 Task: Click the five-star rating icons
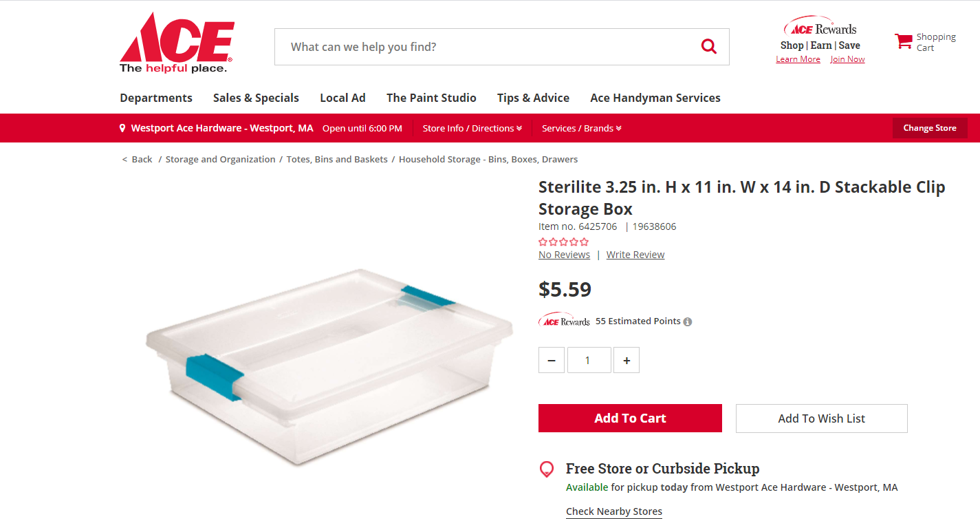[563, 242]
